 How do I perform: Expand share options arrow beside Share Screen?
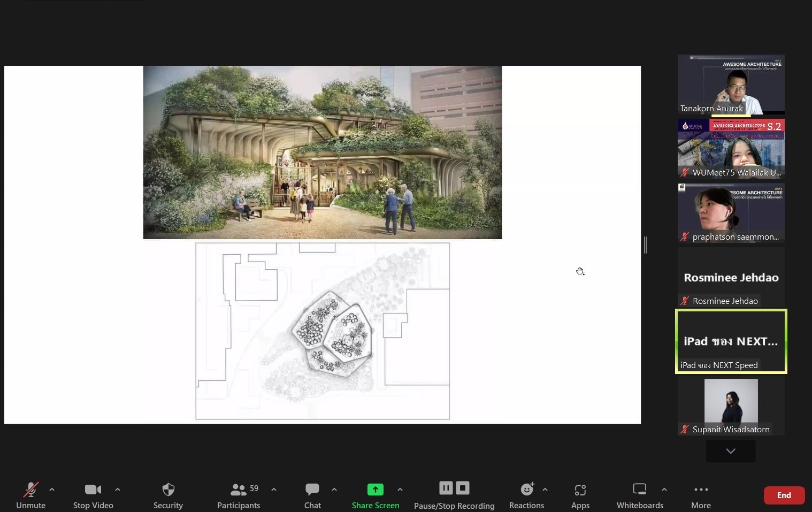pos(400,490)
